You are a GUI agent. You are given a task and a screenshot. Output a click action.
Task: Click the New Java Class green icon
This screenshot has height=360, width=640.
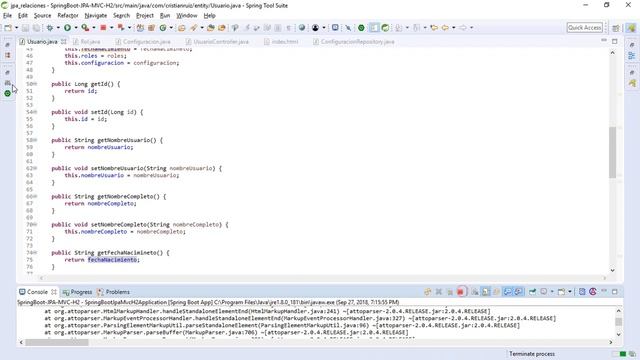pos(163,28)
